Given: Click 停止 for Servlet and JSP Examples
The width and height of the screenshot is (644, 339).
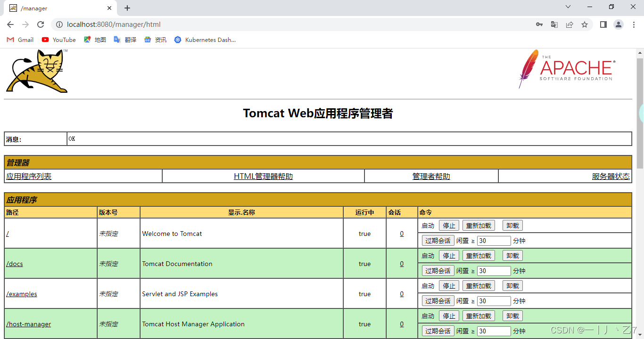Looking at the screenshot, I should click(x=449, y=286).
